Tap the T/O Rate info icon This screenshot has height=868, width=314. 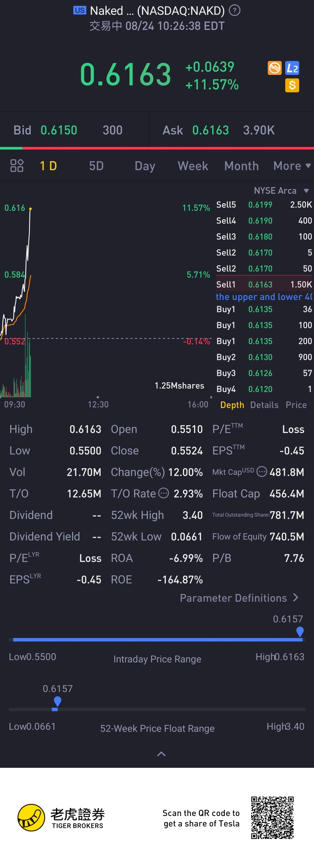[x=164, y=493]
